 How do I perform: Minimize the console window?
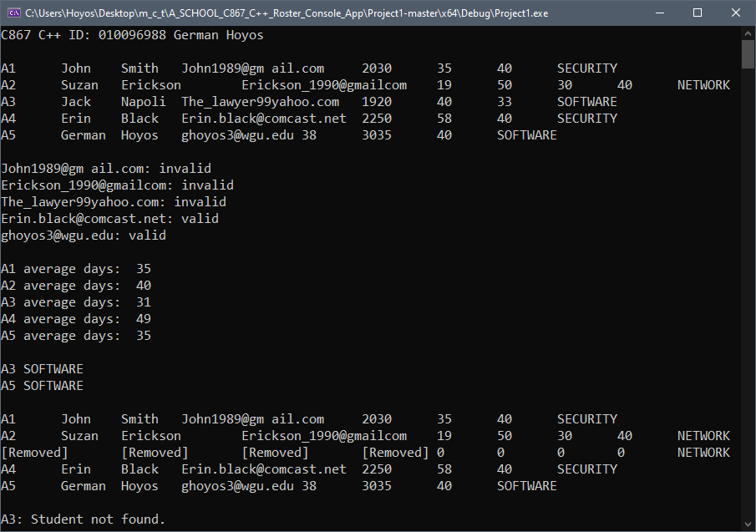click(660, 13)
